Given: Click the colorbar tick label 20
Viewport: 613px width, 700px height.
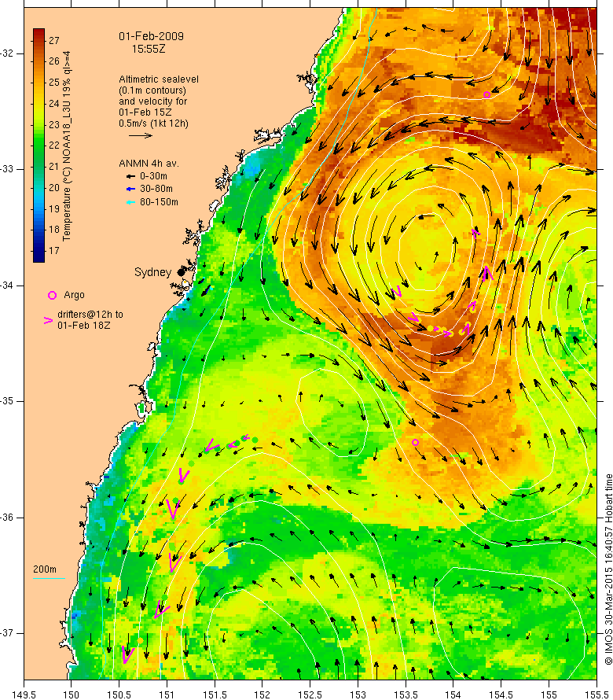Looking at the screenshot, I should point(54,188).
